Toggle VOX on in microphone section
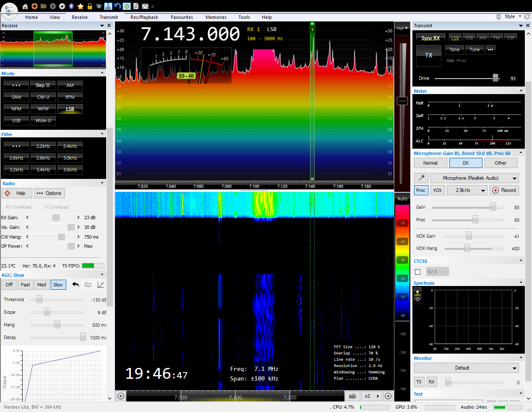The height and width of the screenshot is (412, 532). (x=437, y=190)
